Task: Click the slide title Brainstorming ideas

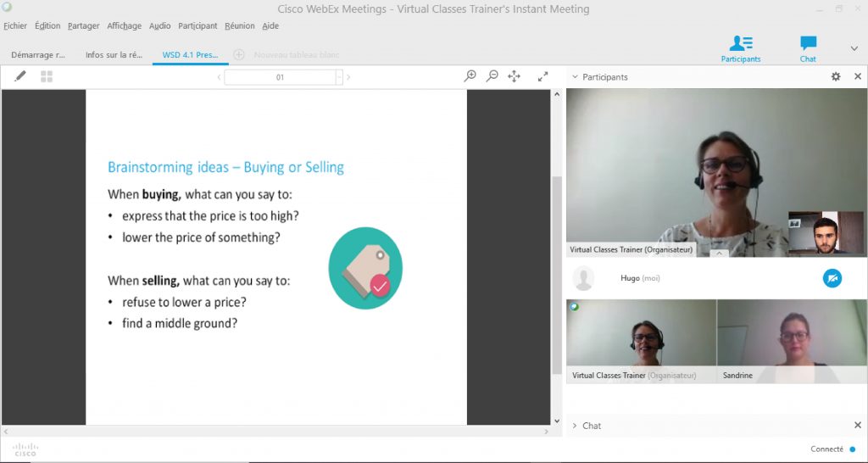Action: (x=225, y=167)
